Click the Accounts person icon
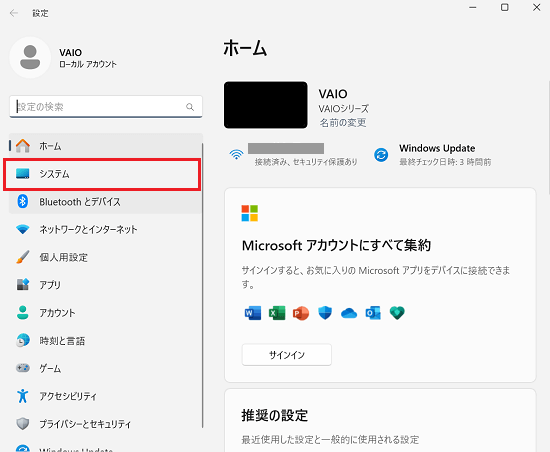The height and width of the screenshot is (452, 550). coord(23,312)
